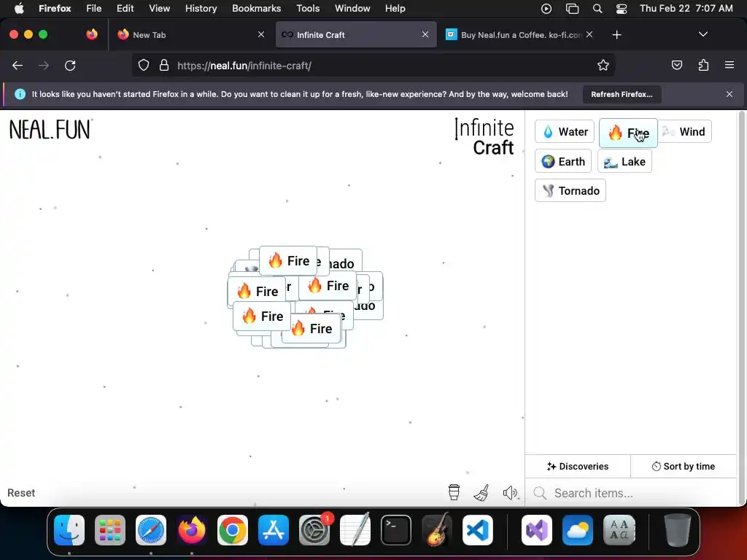Launch Safari from the Dock

pos(150,529)
